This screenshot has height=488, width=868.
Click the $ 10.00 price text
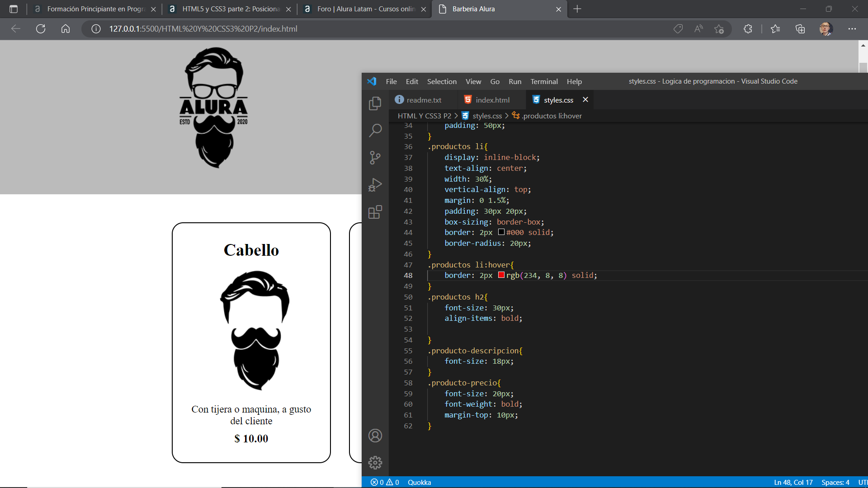coord(251,438)
